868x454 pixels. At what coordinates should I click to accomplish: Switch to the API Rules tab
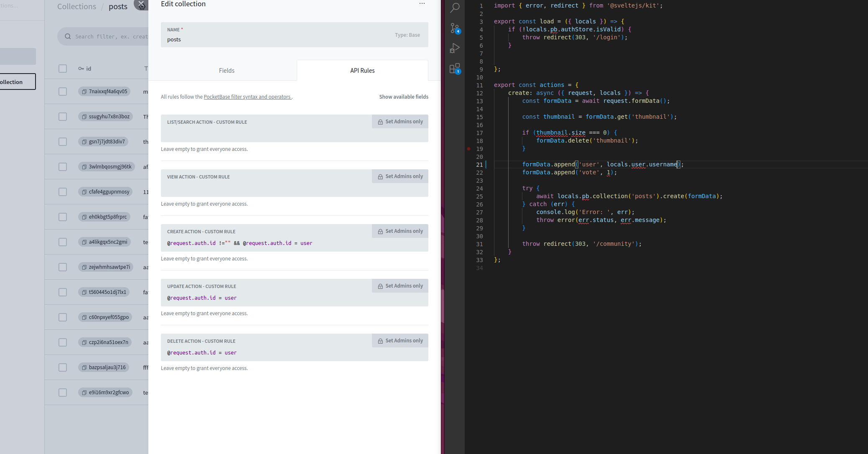click(x=362, y=70)
